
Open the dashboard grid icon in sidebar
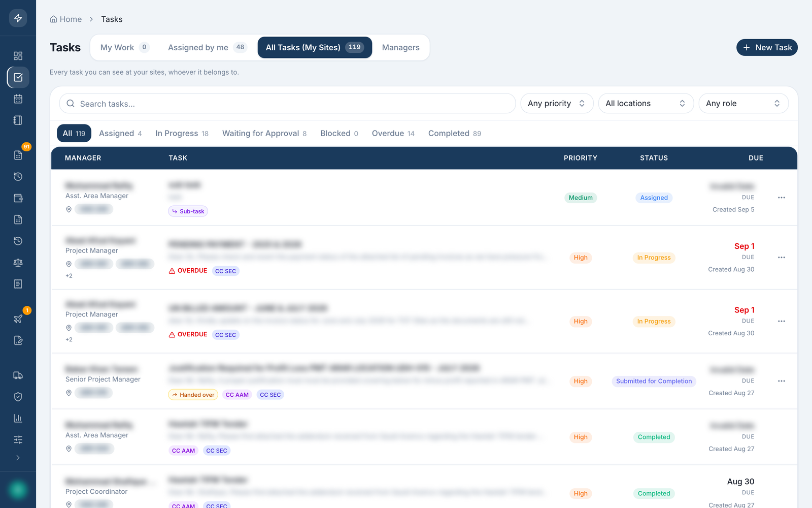click(18, 56)
